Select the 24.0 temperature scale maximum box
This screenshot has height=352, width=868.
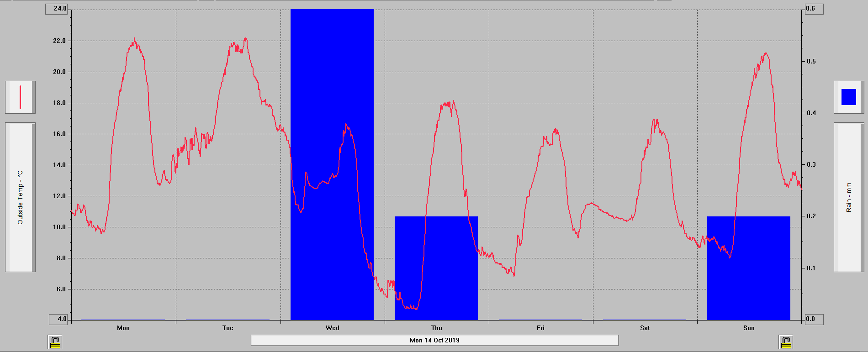pos(57,9)
